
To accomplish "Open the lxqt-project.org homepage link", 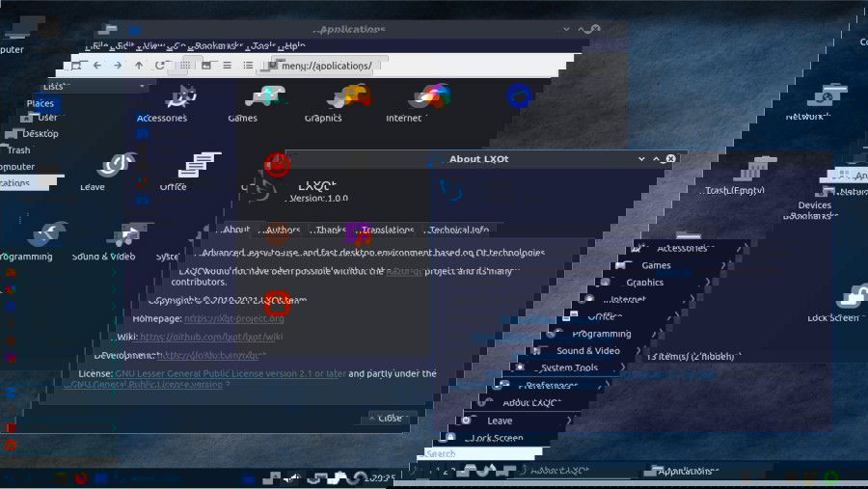I will pos(233,318).
